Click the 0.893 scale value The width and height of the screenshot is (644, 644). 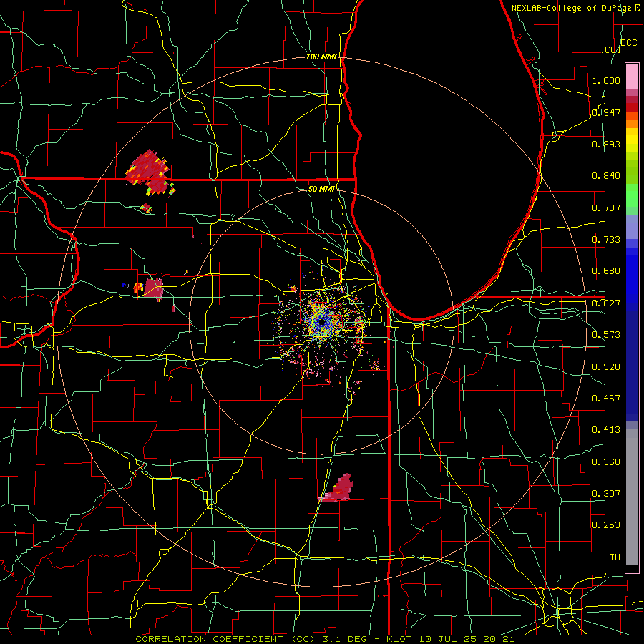(606, 144)
